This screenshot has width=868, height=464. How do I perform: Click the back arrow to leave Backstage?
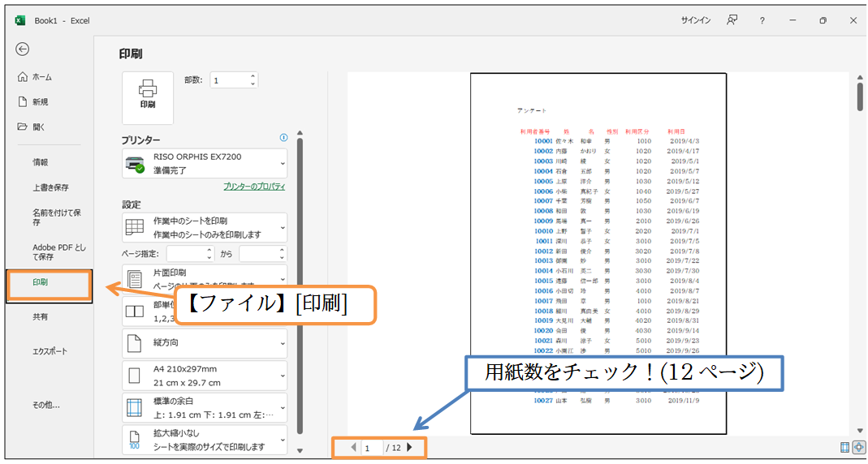22,49
